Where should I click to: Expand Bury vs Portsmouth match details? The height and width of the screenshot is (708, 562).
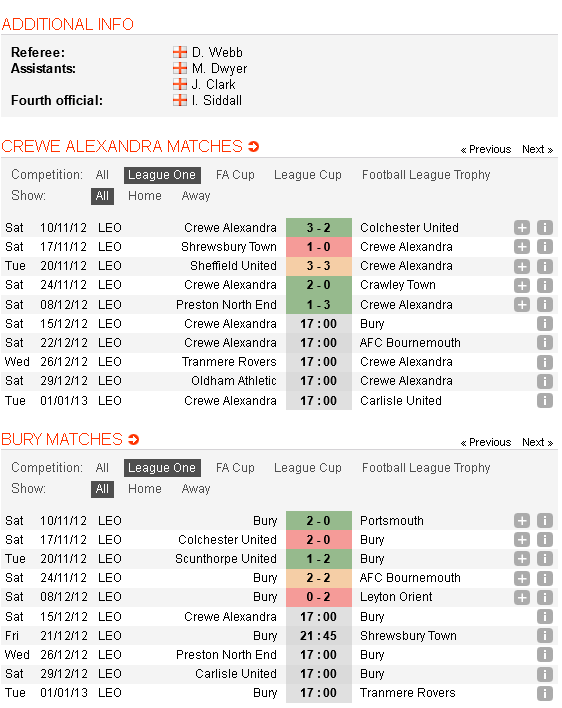pyautogui.click(x=522, y=521)
